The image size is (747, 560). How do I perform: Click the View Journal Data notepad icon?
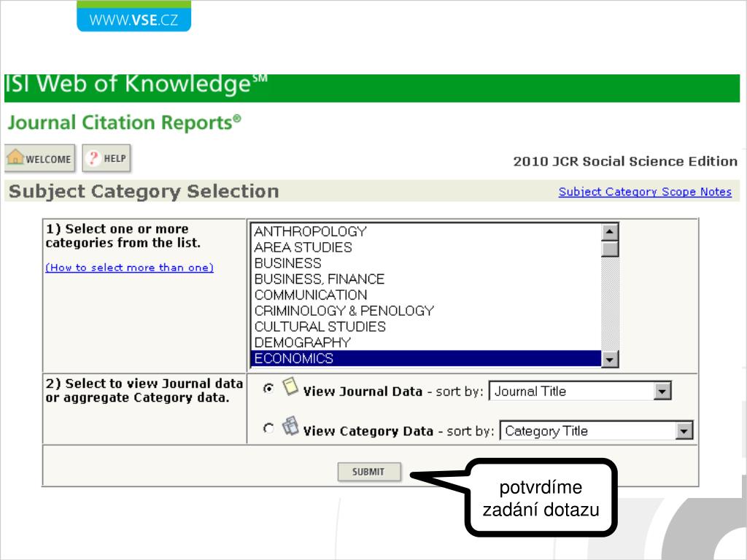[290, 386]
